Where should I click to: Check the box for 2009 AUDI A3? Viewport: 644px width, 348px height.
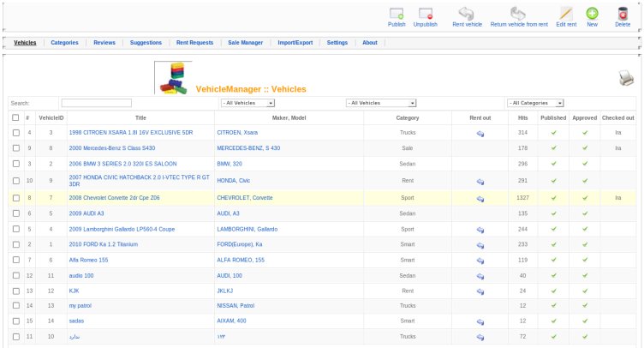[16, 213]
